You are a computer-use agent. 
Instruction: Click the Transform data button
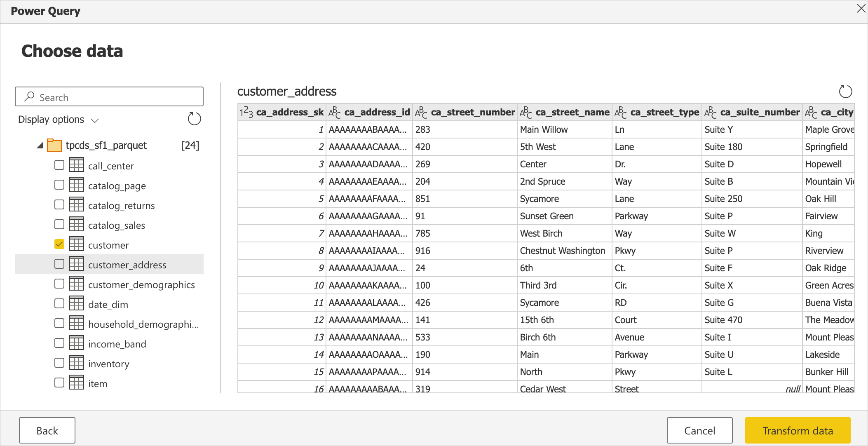click(797, 430)
